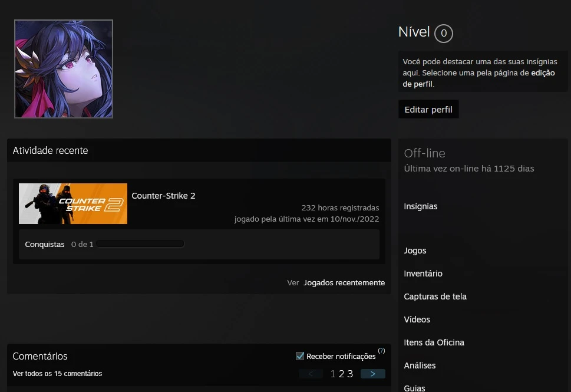Image resolution: width=571 pixels, height=392 pixels.
Task: Toggle the Receber notificações checkbox
Action: tap(300, 356)
